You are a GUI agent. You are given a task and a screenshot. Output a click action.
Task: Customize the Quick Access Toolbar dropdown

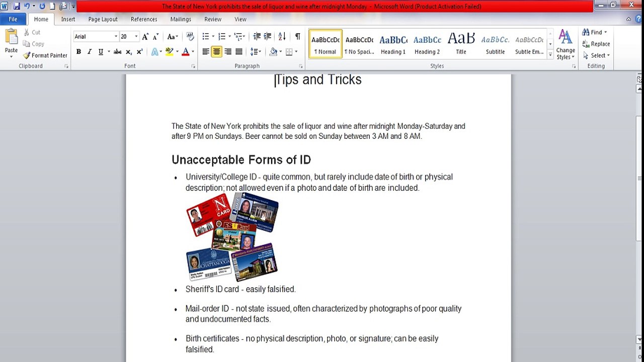pos(73,7)
